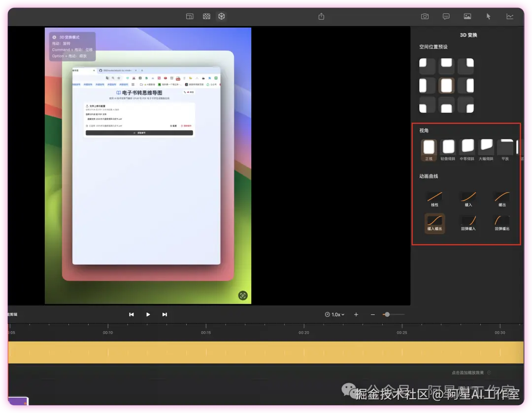This screenshot has height=413, width=532.
Task: Select the 缓出 ease-out animation curve
Action: point(502,199)
